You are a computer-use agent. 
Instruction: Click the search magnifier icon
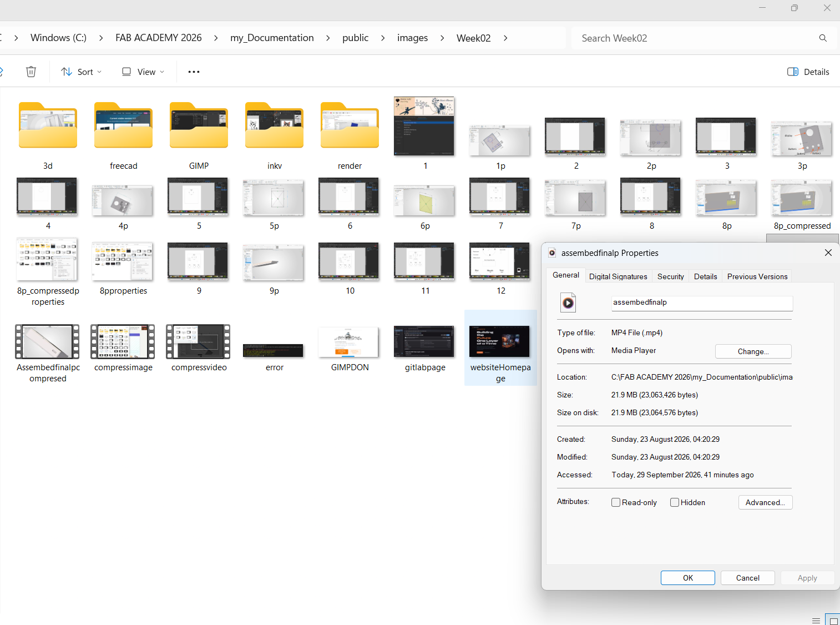coord(823,38)
